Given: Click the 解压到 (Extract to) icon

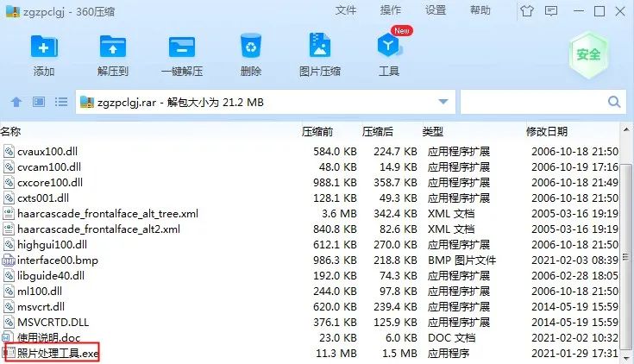Looking at the screenshot, I should (112, 53).
